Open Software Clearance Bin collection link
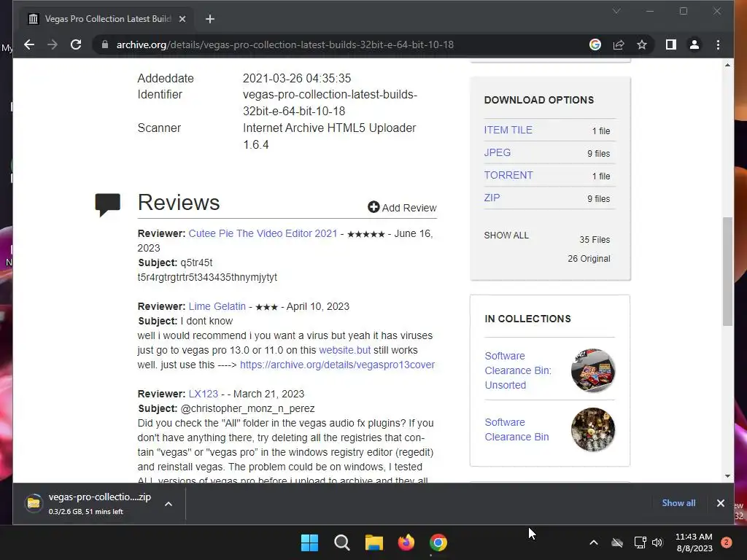Viewport: 747px width, 560px height. point(517,429)
